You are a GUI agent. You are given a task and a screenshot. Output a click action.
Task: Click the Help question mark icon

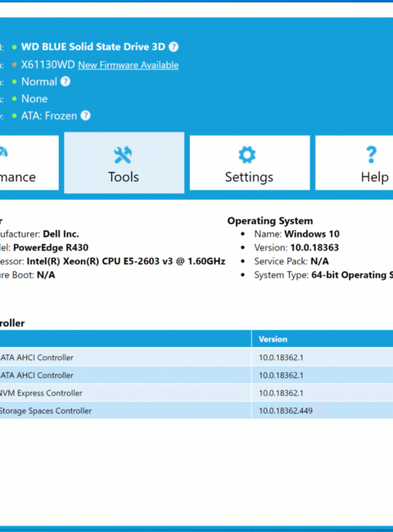coord(371,155)
